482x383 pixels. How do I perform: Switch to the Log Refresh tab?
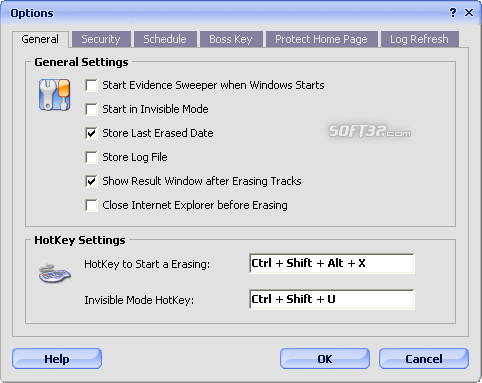click(x=419, y=39)
